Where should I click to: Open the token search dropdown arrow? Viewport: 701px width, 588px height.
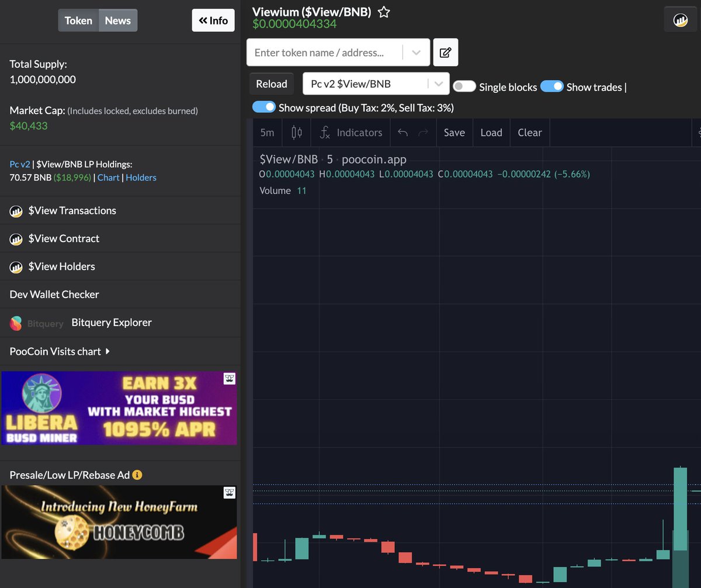coord(416,53)
